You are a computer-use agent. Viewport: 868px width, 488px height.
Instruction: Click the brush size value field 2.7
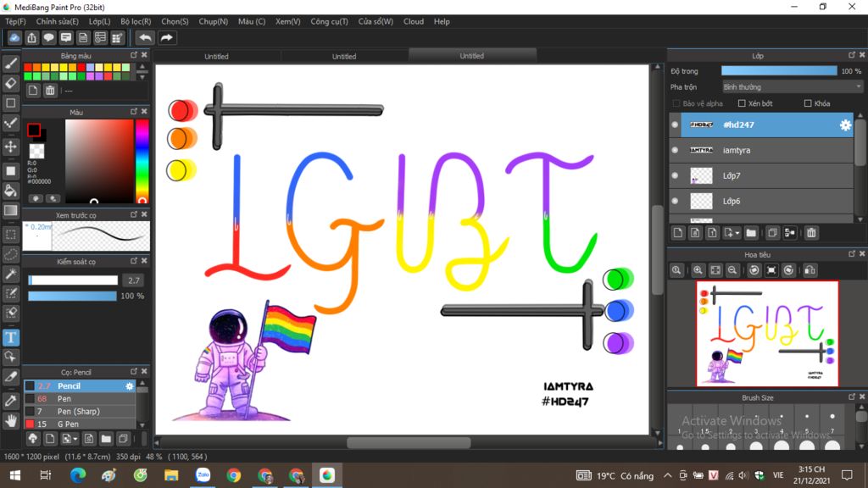coord(133,280)
